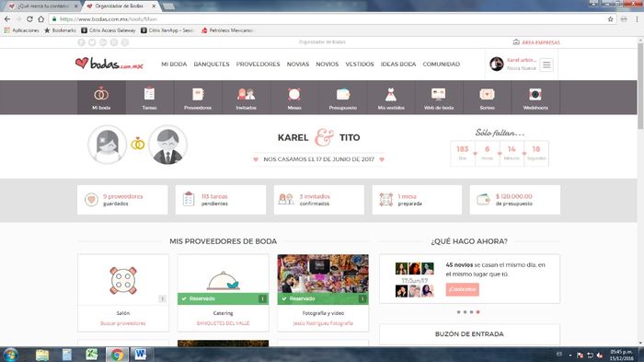Open the 9 proveedores guardados card

pyautogui.click(x=122, y=200)
